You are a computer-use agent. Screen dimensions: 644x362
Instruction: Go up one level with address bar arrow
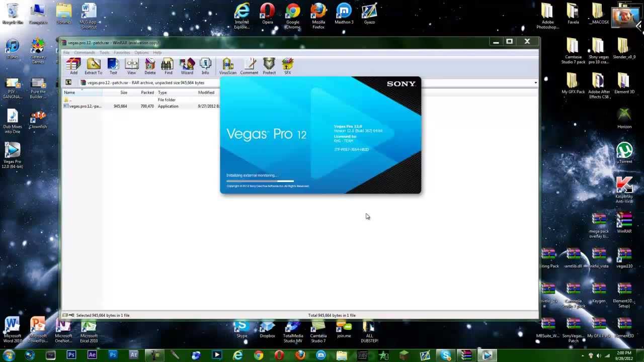[x=68, y=82]
